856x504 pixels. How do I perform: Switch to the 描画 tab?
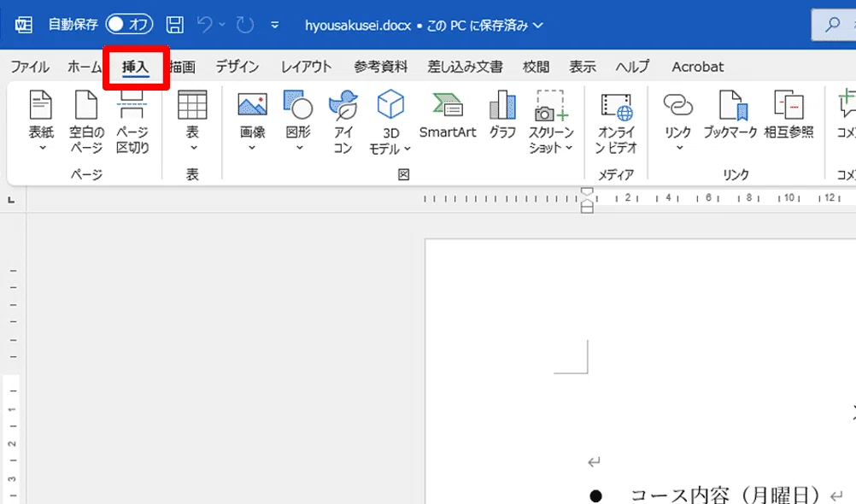click(182, 67)
